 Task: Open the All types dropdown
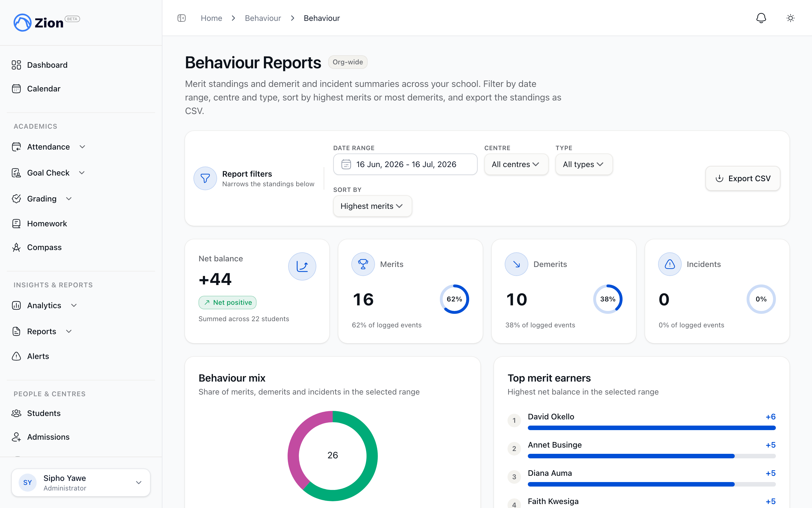point(584,164)
